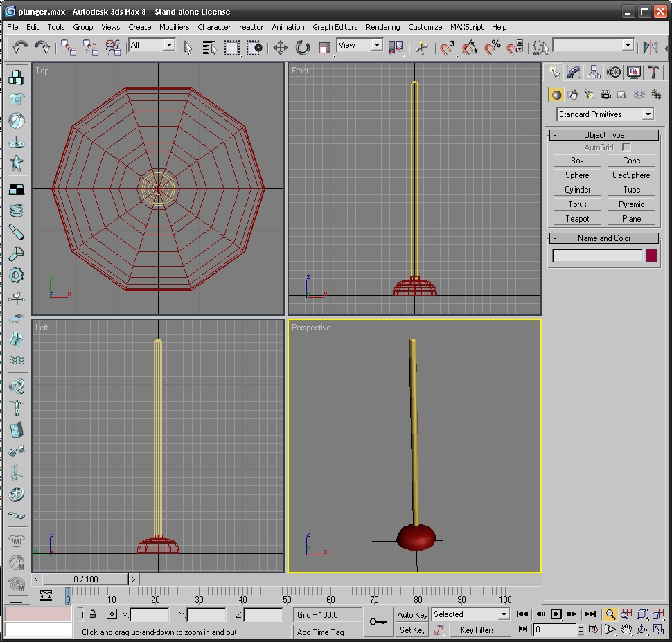Open the Utilities hammer panel tab
The image size is (672, 642).
click(x=653, y=72)
